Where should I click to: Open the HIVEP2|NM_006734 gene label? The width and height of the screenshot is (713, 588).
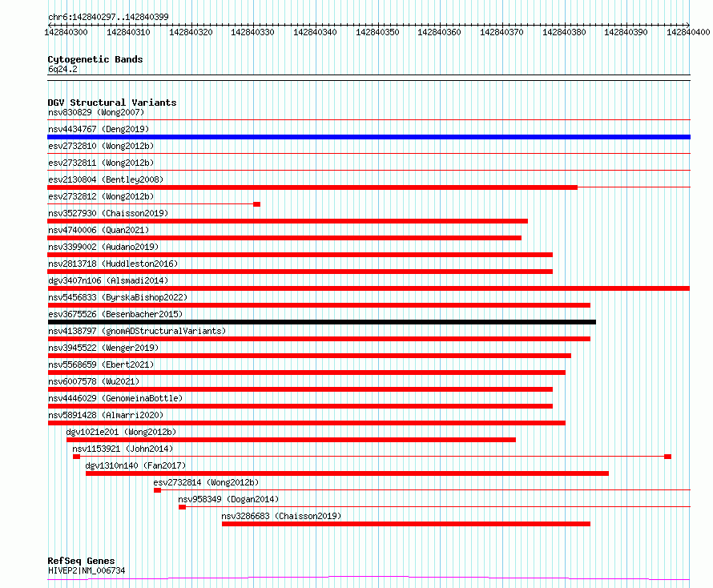87,570
